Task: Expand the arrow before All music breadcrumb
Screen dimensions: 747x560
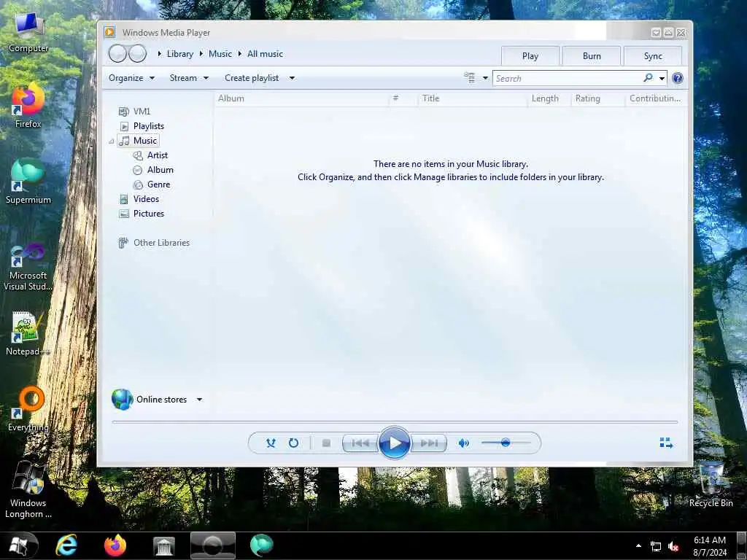Action: [239, 54]
